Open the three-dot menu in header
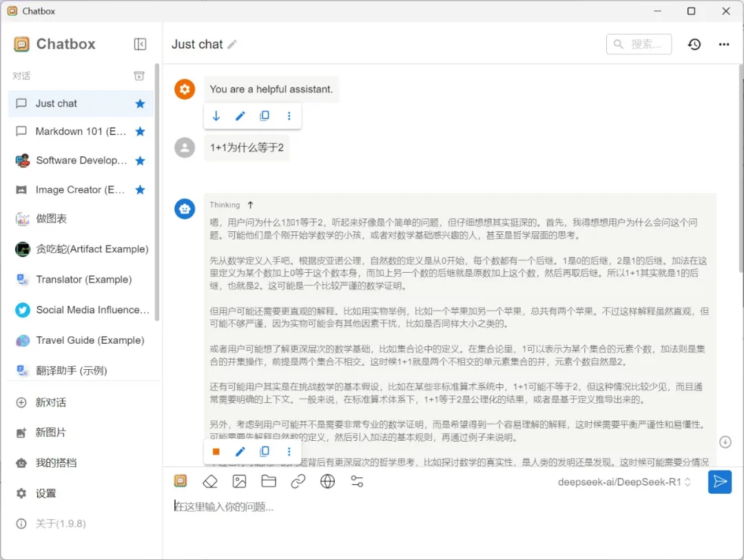The width and height of the screenshot is (744, 560). pyautogui.click(x=724, y=44)
